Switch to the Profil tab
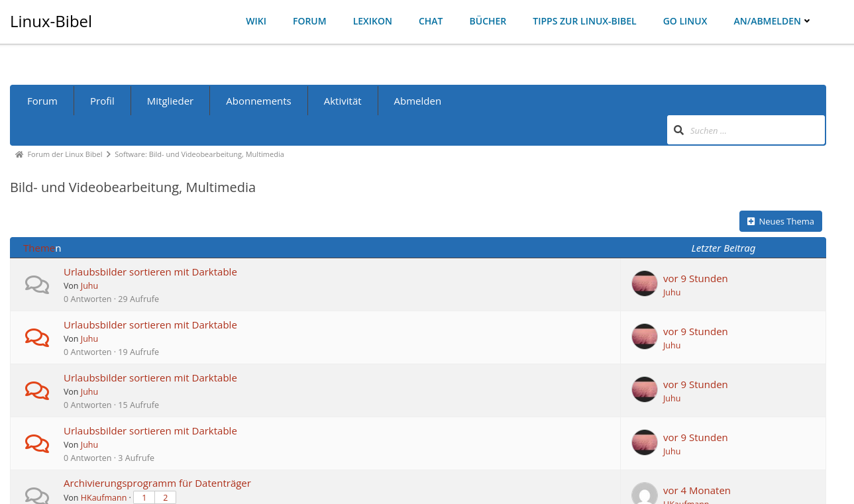This screenshot has width=854, height=504. tap(102, 101)
